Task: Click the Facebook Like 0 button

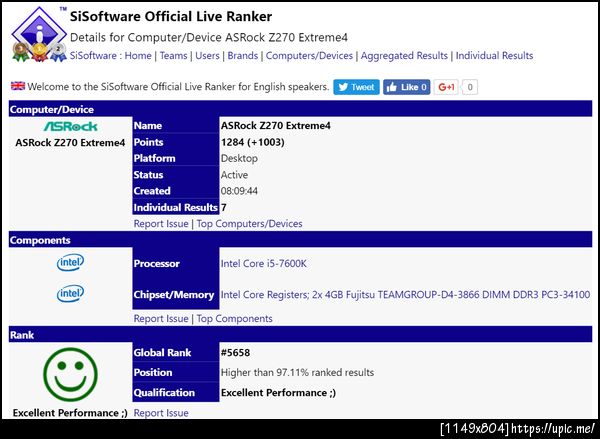Action: tap(407, 87)
